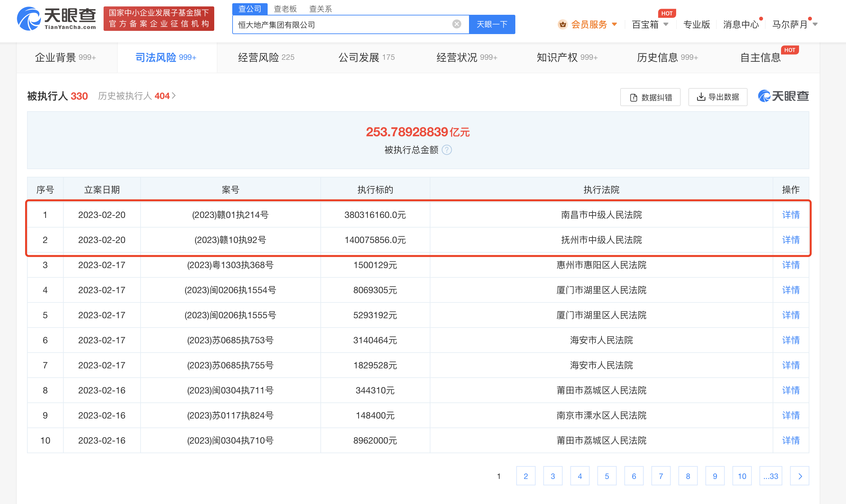
Task: Click the 天眼查 watermark logo near table
Action: 783,96
